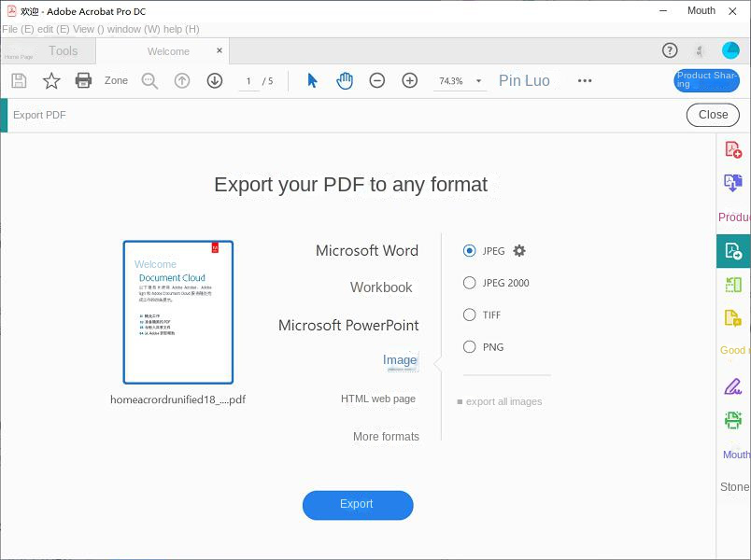
Task: Click the Export PDF icon in right sidebar
Action: [x=734, y=250]
